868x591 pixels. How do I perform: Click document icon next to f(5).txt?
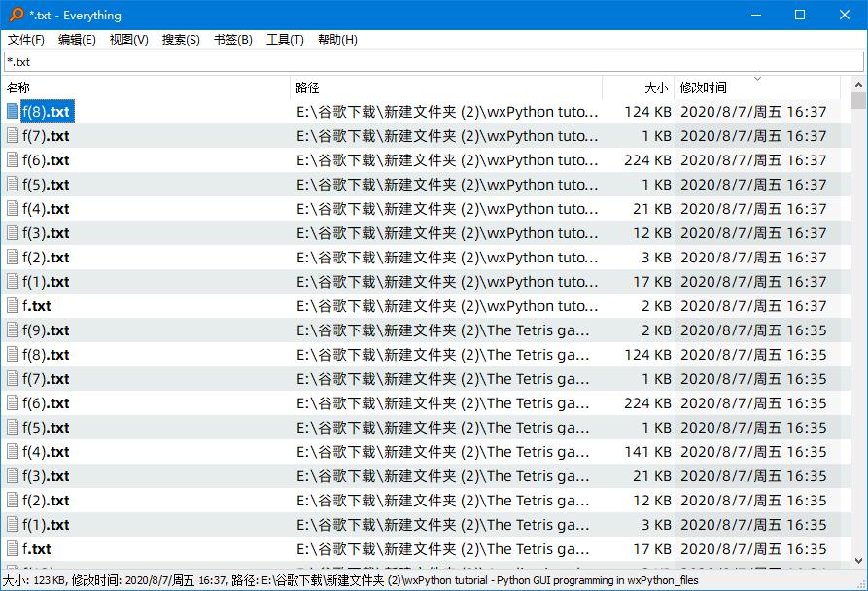pyautogui.click(x=12, y=184)
